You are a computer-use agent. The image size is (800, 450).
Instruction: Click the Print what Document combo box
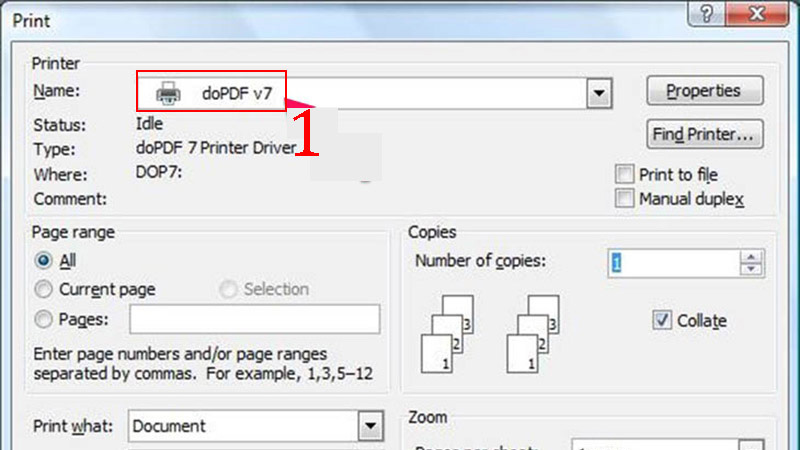(x=256, y=426)
